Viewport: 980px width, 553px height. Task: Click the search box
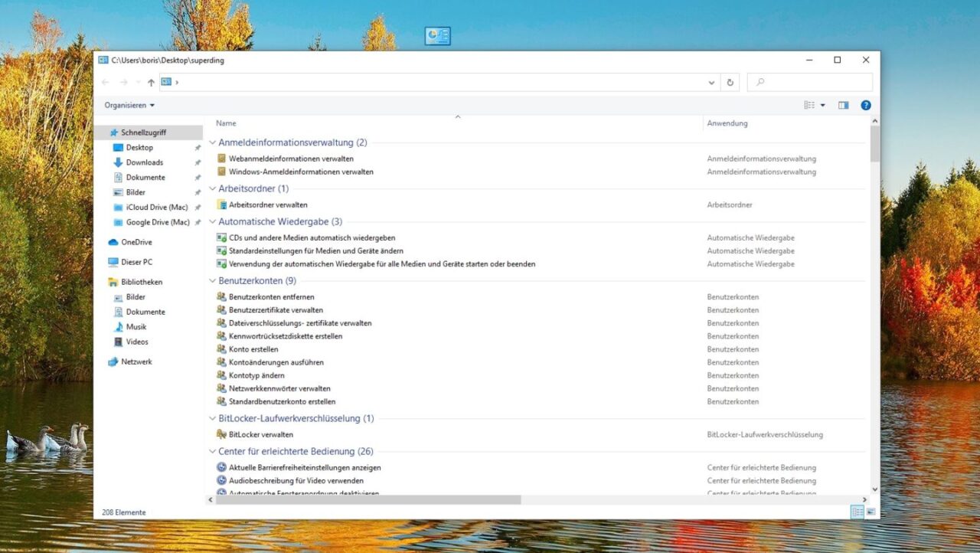click(x=809, y=82)
